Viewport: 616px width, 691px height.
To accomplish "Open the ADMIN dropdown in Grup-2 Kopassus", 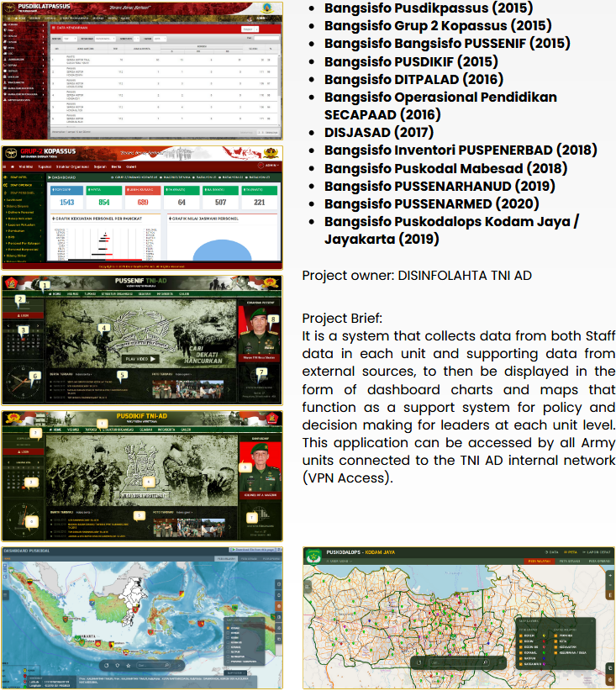I will click(268, 166).
